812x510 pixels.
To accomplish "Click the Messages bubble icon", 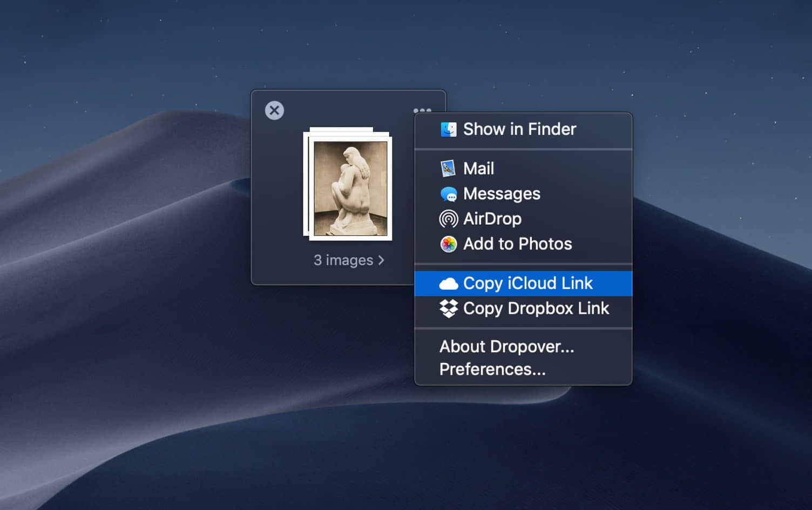I will click(x=449, y=194).
